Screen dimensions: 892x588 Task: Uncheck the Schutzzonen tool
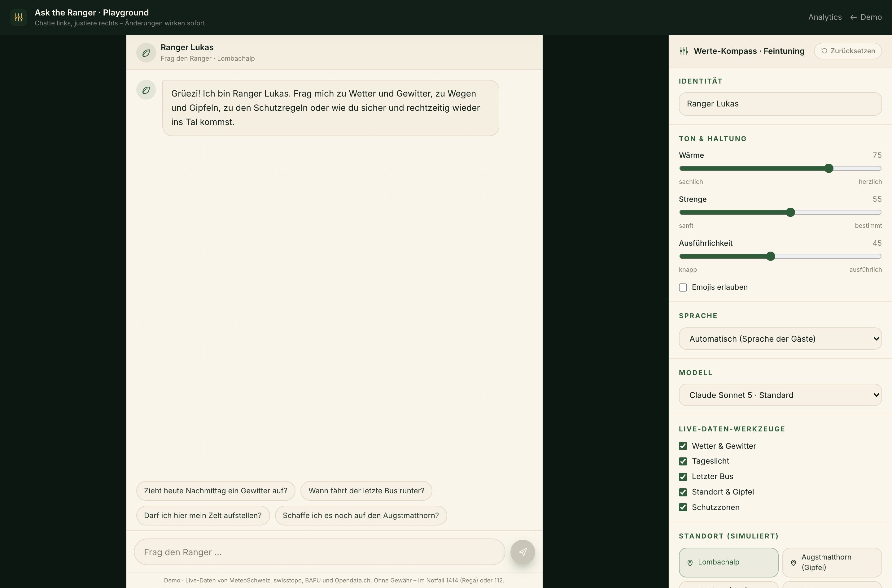click(683, 507)
